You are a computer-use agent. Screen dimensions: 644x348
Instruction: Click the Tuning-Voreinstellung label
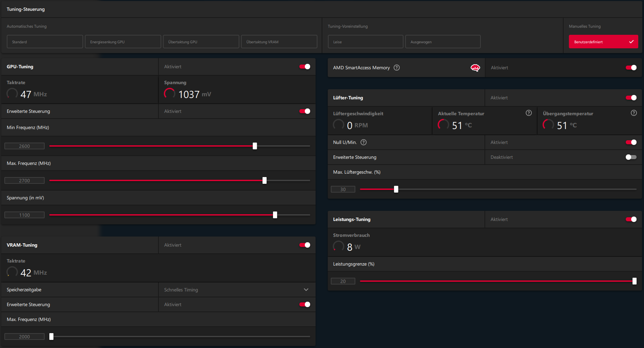point(348,26)
